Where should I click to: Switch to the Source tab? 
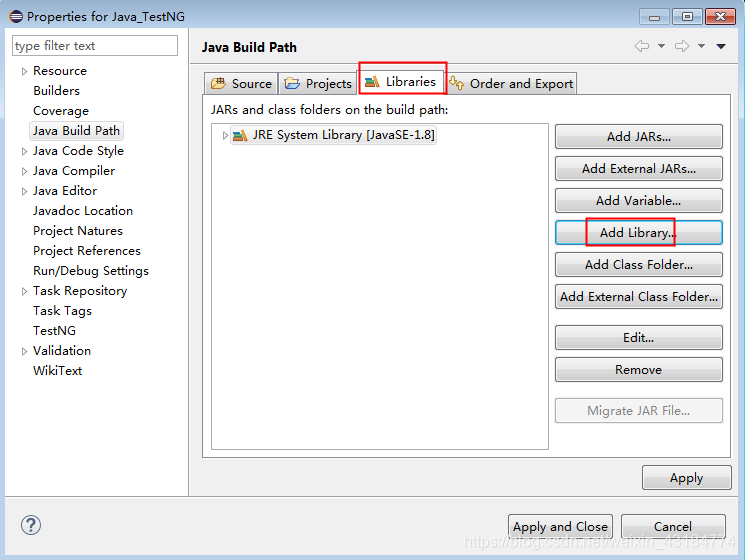pos(241,84)
